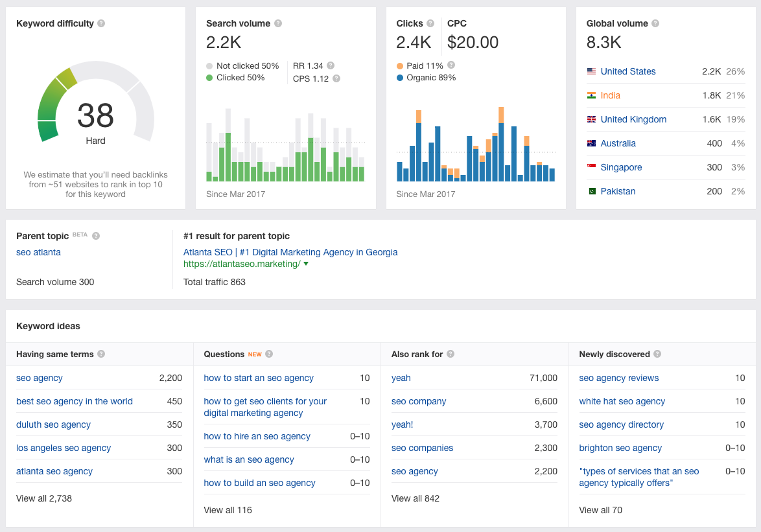Viewport: 761px width, 532px height.
Task: Click help icon beside Paid 11%
Action: point(451,65)
